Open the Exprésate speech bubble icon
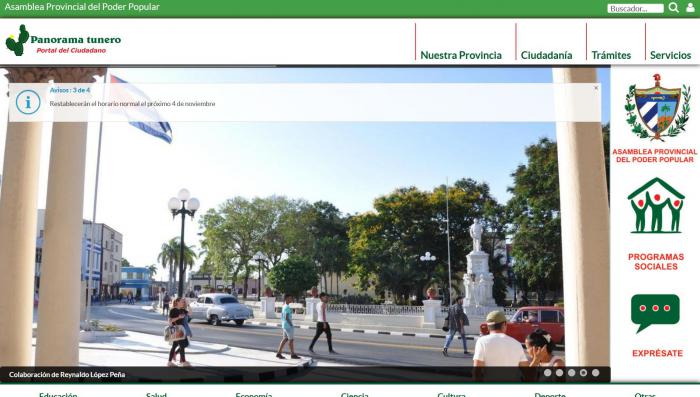The image size is (700, 397). (655, 313)
